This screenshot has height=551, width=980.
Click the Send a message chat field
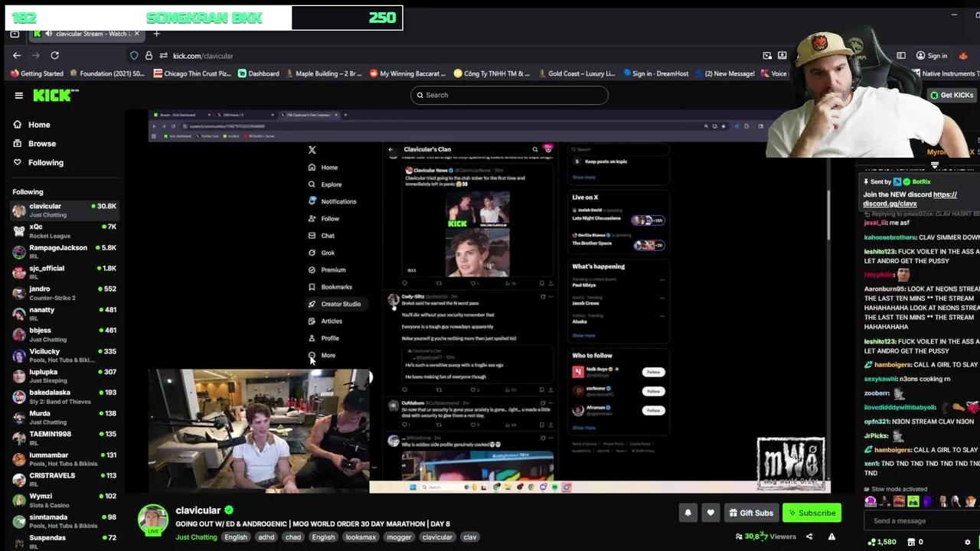point(921,521)
